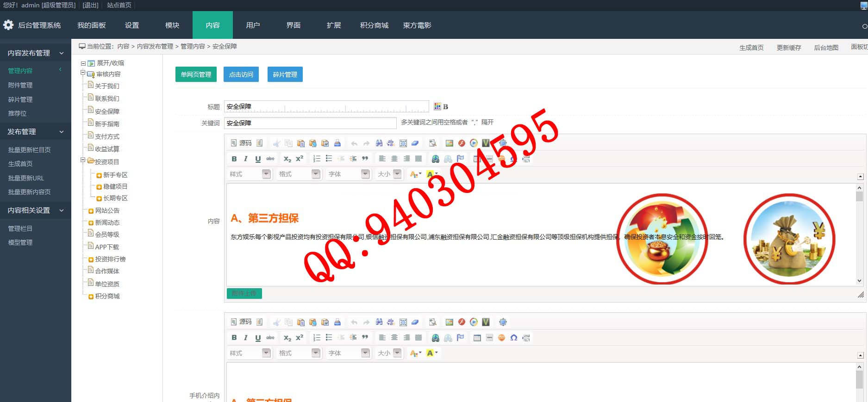Toggle bold formatting in the 内容 editor
This screenshot has width=868, height=402.
(234, 159)
